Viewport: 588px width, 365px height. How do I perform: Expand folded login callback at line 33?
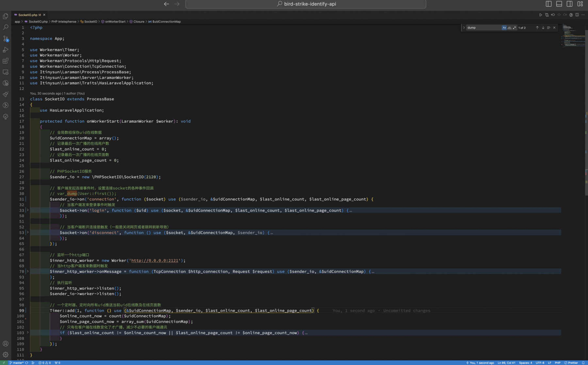pyautogui.click(x=27, y=210)
